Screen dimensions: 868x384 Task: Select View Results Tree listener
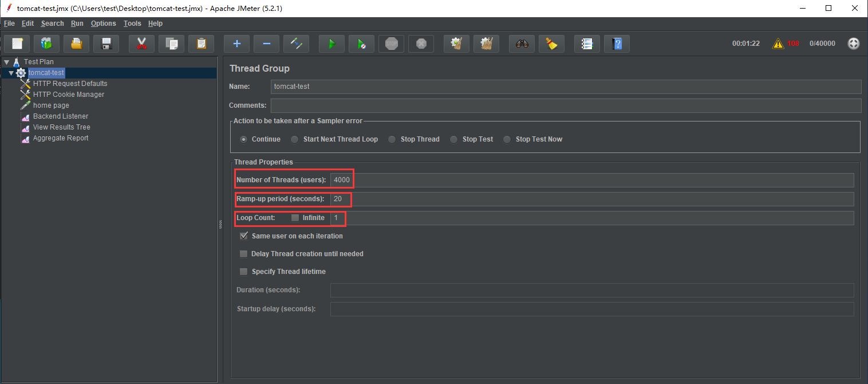(61, 127)
